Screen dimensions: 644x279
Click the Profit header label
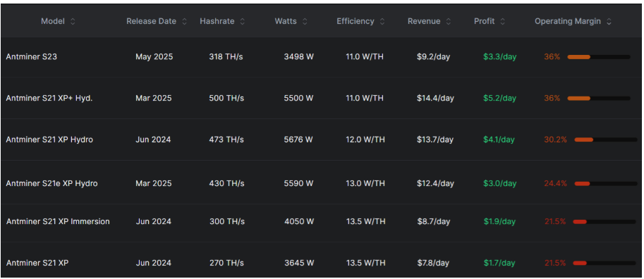[x=485, y=21]
